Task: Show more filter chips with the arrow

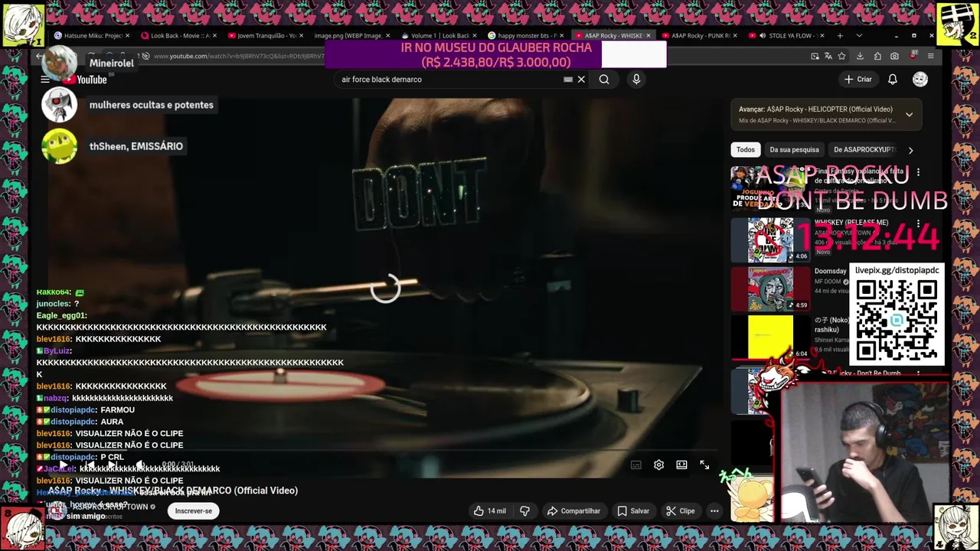Action: click(x=910, y=150)
